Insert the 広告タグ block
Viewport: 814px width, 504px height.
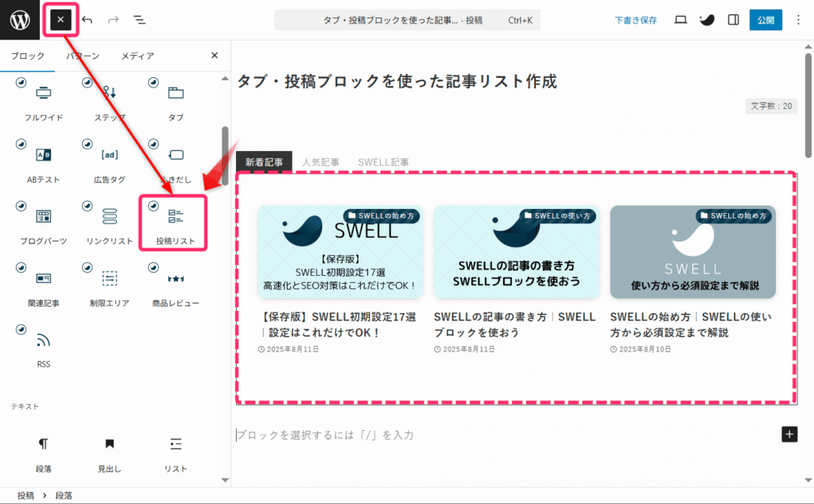(x=110, y=162)
